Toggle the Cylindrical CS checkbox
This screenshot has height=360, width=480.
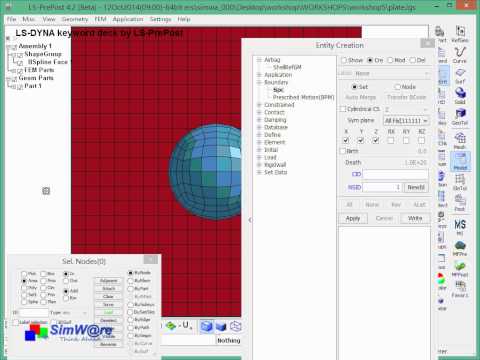coord(343,109)
